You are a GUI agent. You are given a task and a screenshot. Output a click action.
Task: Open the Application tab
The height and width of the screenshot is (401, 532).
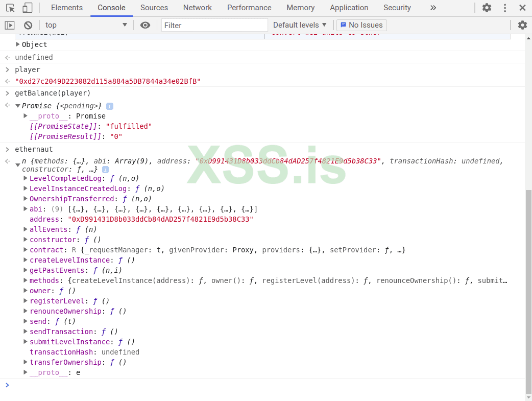(x=349, y=8)
